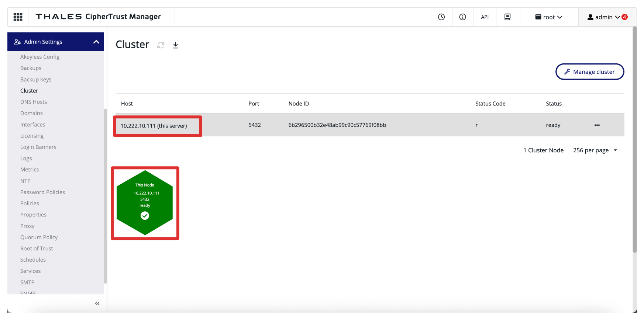Go to Backups in the sidebar

point(31,68)
